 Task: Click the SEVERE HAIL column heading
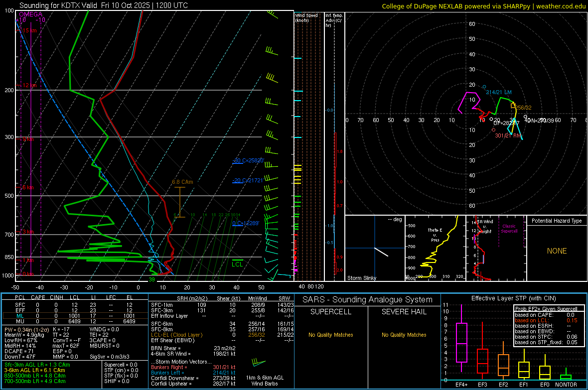404,312
